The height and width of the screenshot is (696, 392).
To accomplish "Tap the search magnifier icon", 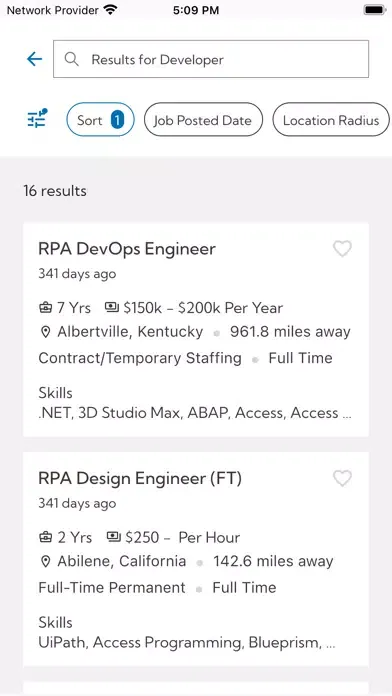I will (71, 59).
